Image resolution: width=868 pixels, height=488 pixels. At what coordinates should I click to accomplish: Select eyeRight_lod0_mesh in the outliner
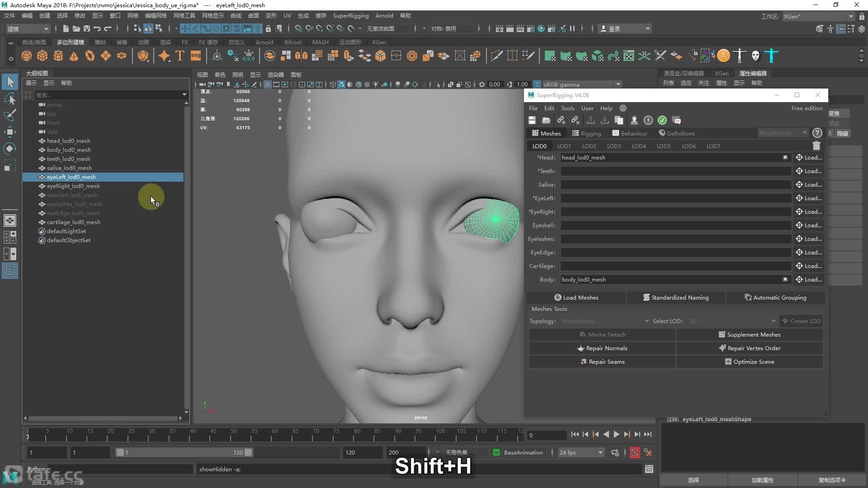pyautogui.click(x=73, y=186)
